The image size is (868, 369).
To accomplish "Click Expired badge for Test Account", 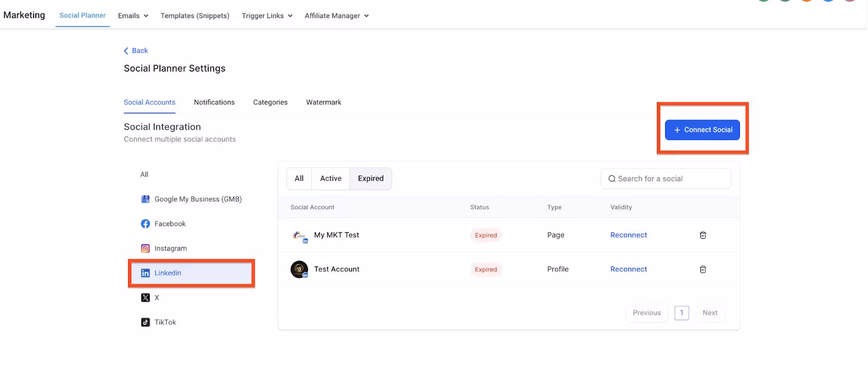I will (x=486, y=269).
